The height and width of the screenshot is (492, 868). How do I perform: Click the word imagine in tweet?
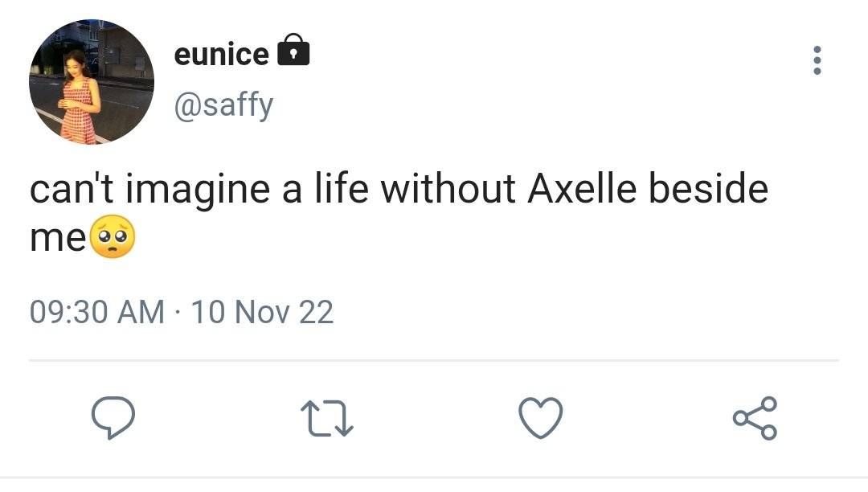[198, 190]
